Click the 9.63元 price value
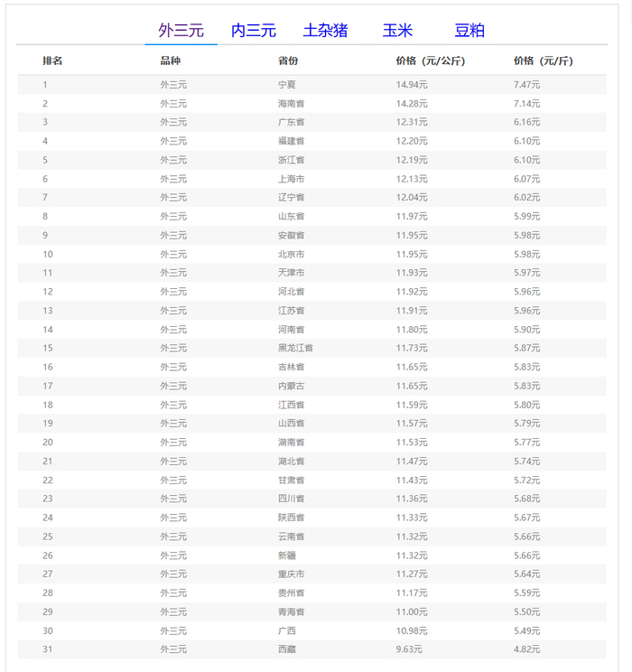This screenshot has width=632, height=672. pyautogui.click(x=409, y=649)
